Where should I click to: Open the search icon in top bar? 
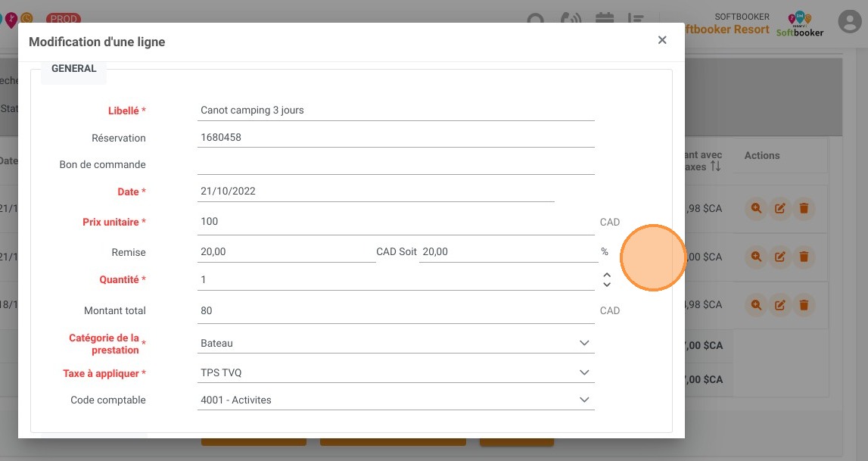tap(535, 20)
